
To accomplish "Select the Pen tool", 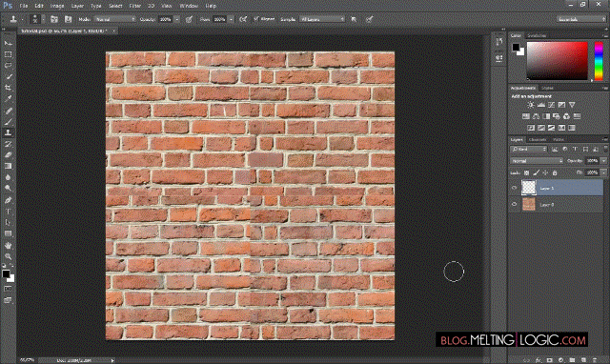I will (8, 200).
